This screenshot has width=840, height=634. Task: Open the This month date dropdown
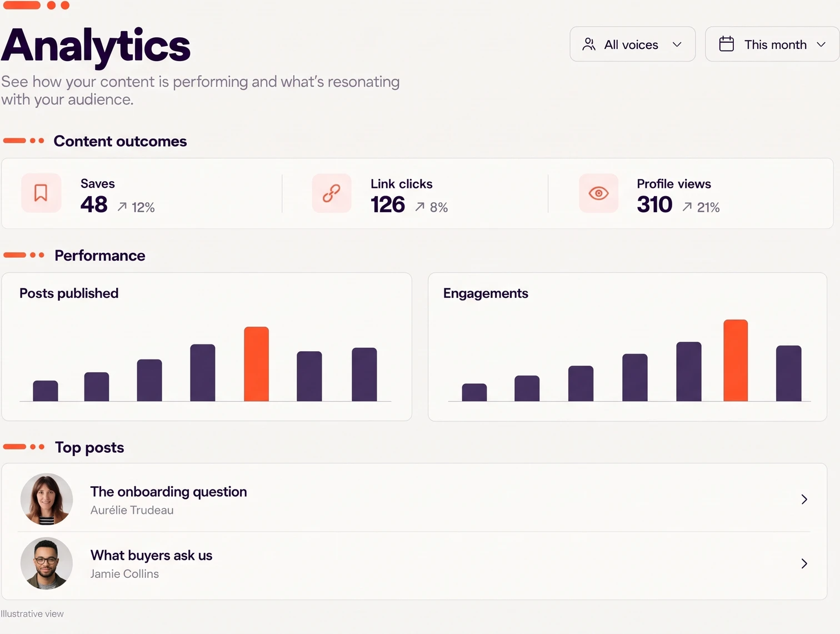point(772,44)
